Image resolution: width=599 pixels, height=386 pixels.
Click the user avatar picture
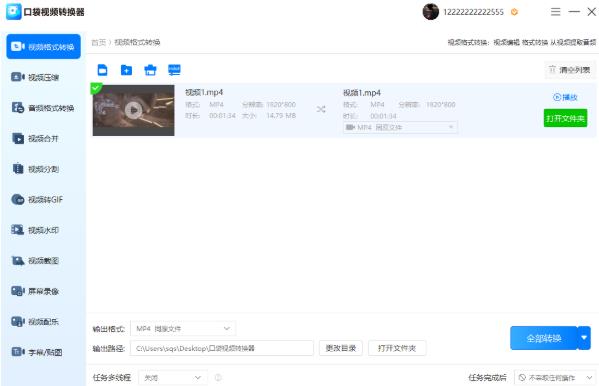(431, 12)
